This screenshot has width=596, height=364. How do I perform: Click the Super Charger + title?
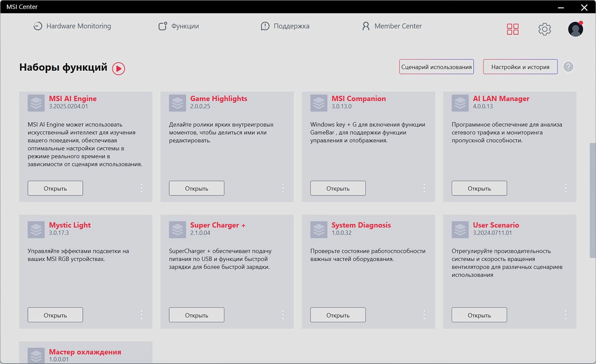coord(218,225)
